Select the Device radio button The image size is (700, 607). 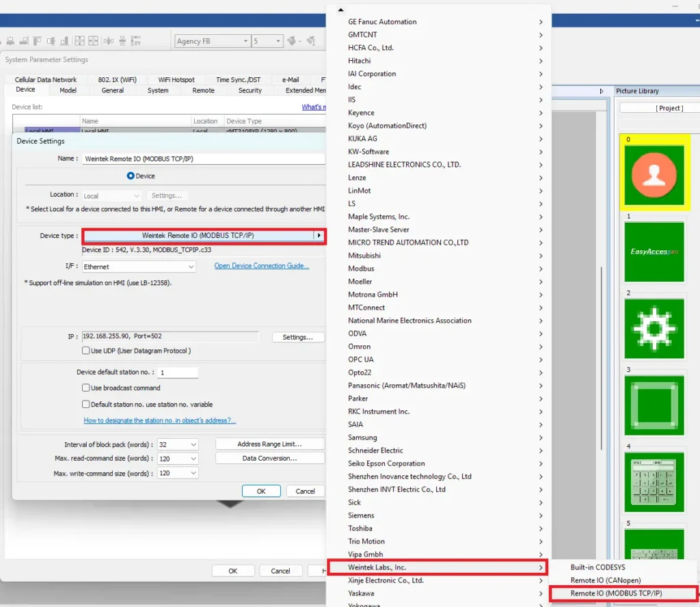coord(131,176)
